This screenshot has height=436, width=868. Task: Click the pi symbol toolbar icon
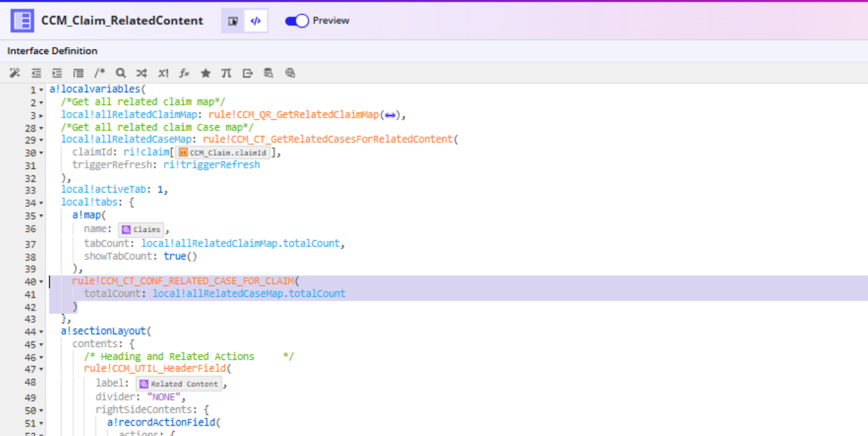click(226, 73)
